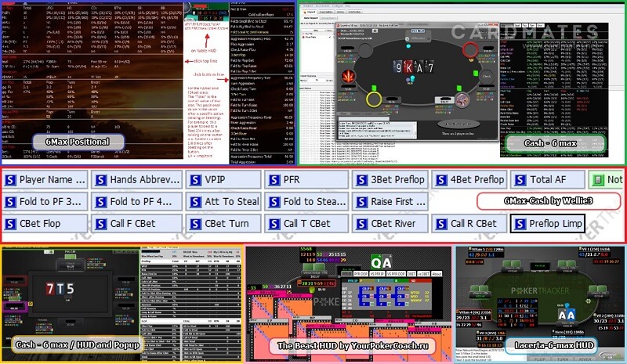Screen dimensions: 627x364
Task: Click the Raise First stat item
Action: pyautogui.click(x=395, y=202)
